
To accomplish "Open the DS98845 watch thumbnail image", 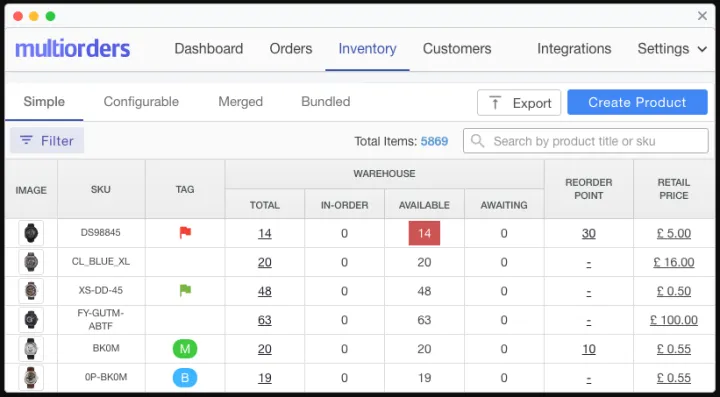I will click(31, 233).
